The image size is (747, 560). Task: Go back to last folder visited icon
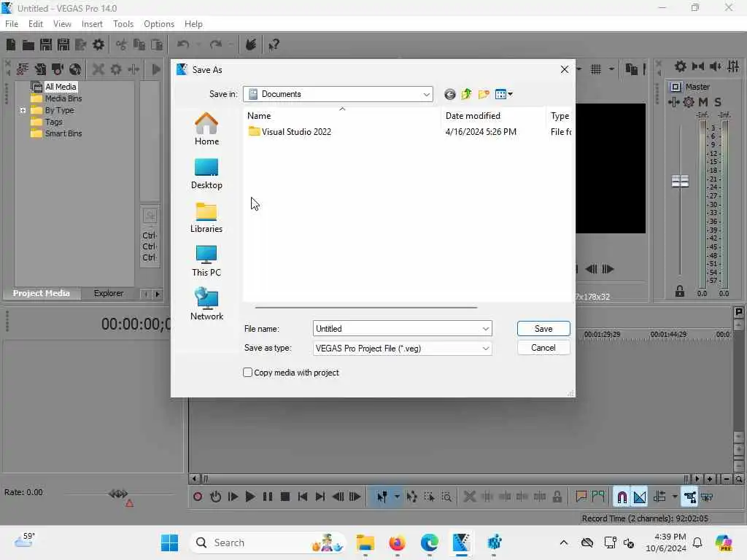point(449,94)
